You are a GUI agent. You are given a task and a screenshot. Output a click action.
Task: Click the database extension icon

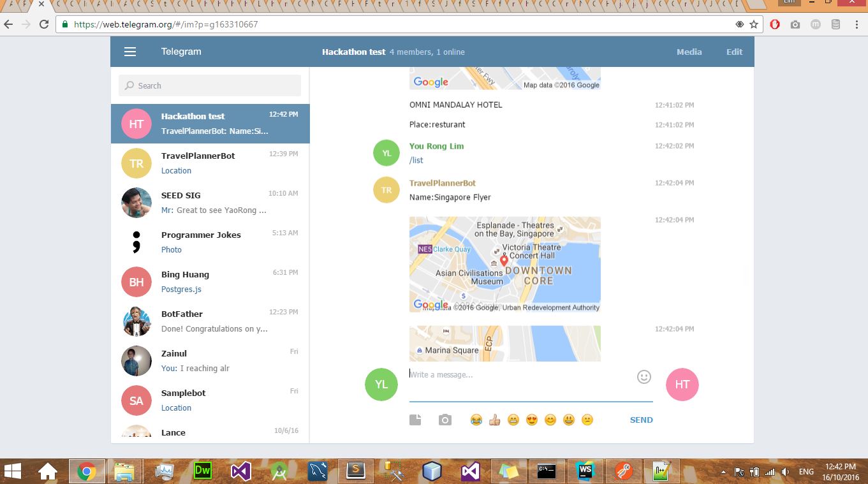836,24
